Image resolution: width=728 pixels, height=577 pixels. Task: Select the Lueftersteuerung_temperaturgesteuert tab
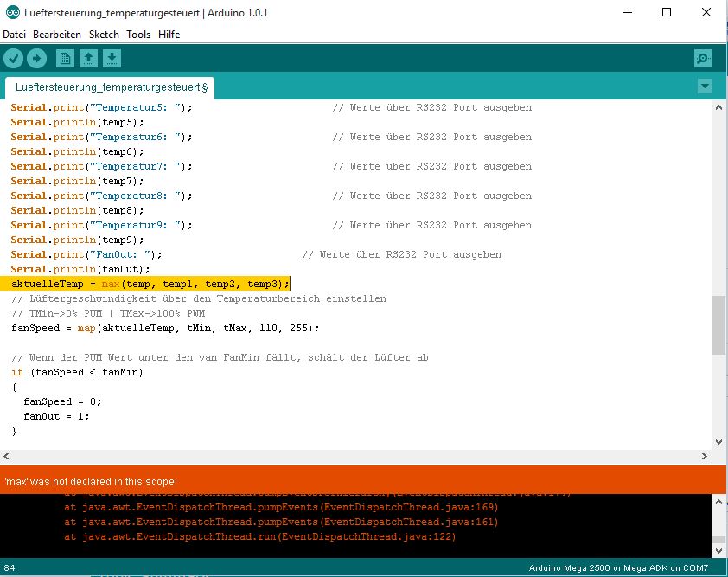pyautogui.click(x=111, y=87)
